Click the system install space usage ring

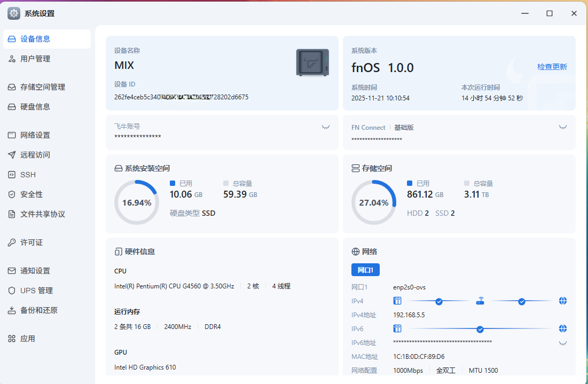coord(137,202)
